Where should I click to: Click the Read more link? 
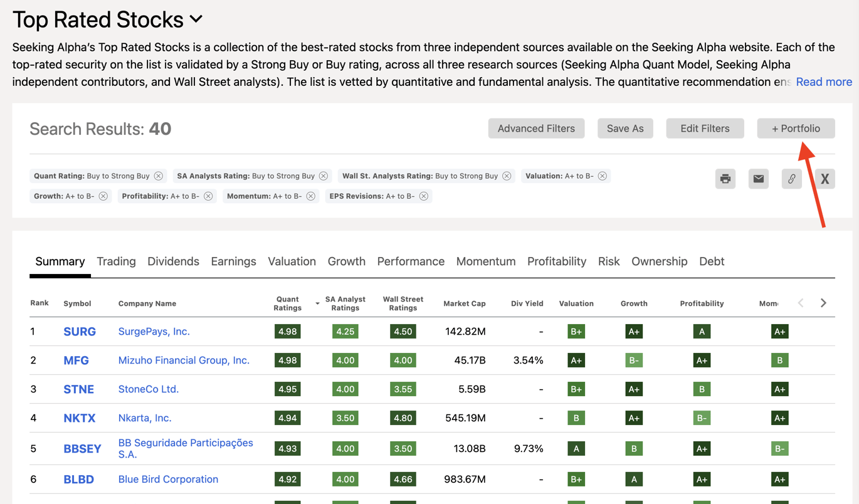[x=823, y=81]
